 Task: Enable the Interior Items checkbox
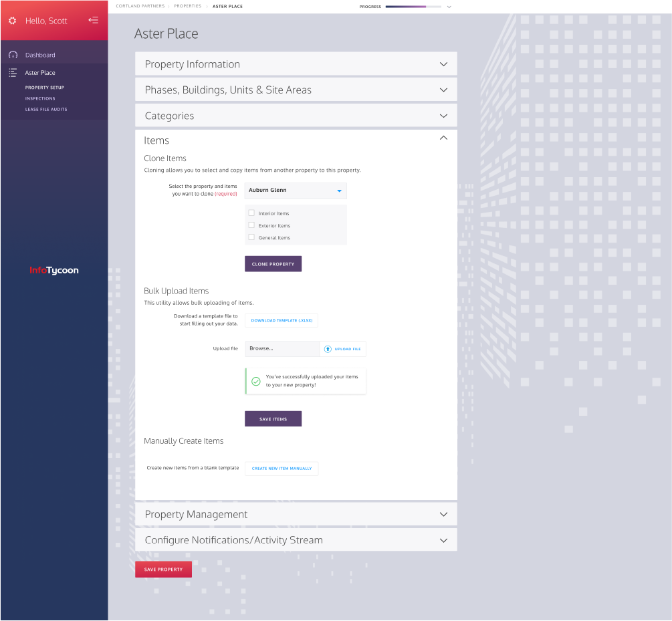(251, 213)
